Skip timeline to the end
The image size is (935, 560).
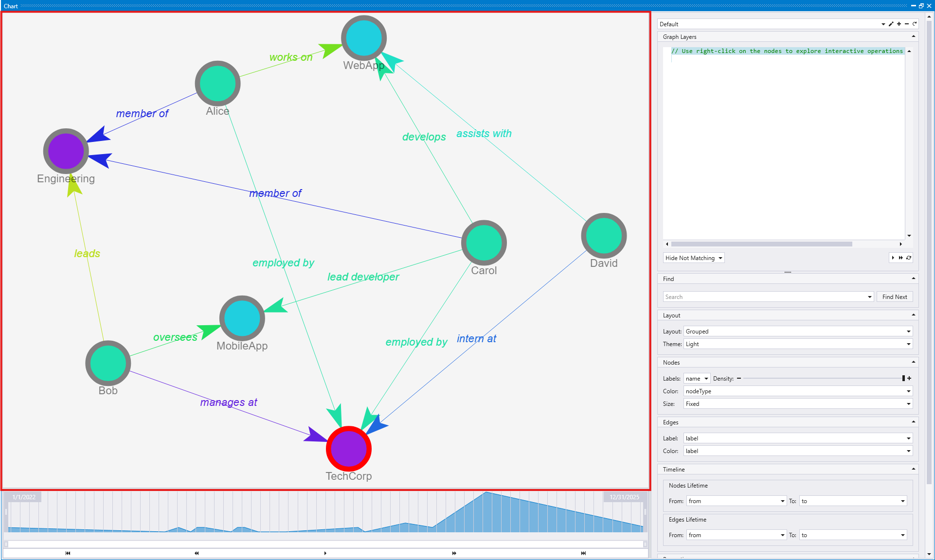pos(583,553)
